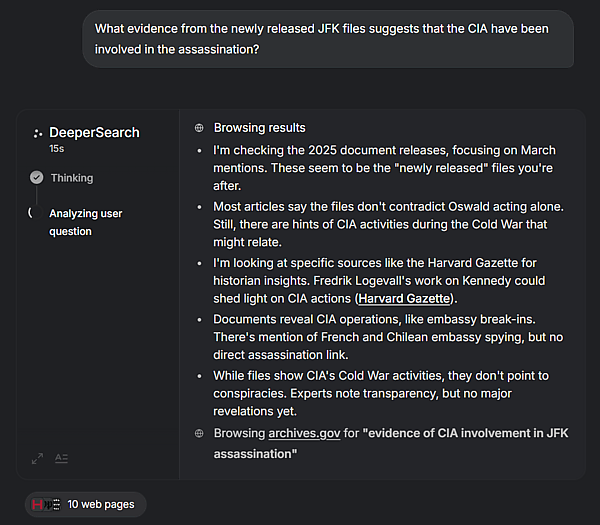The image size is (600, 525).
Task: Click the user question message bubble
Action: pos(328,39)
